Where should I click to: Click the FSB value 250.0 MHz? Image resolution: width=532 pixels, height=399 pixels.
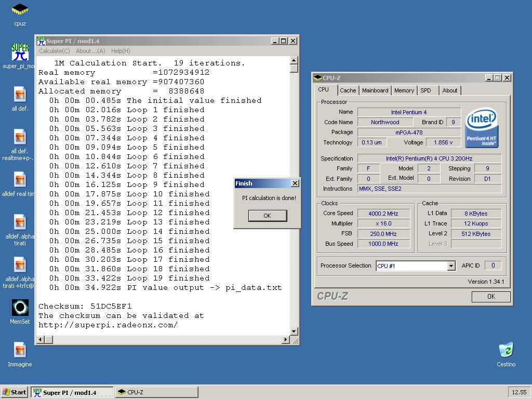[x=383, y=234]
